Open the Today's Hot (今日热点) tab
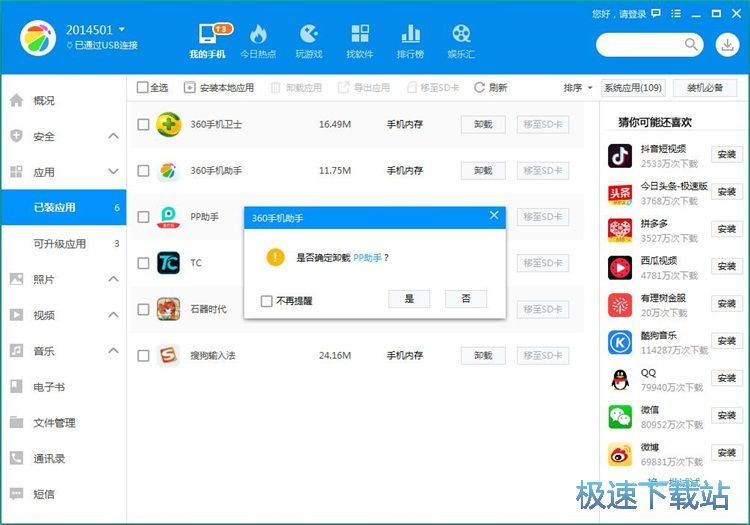This screenshot has height=525, width=750. [x=258, y=42]
